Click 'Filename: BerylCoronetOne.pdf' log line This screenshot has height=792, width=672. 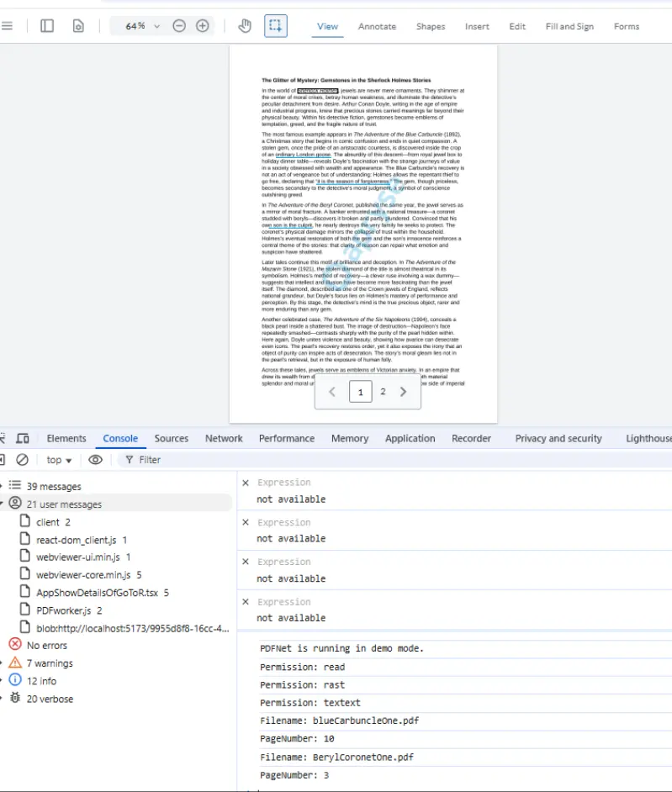(x=336, y=758)
